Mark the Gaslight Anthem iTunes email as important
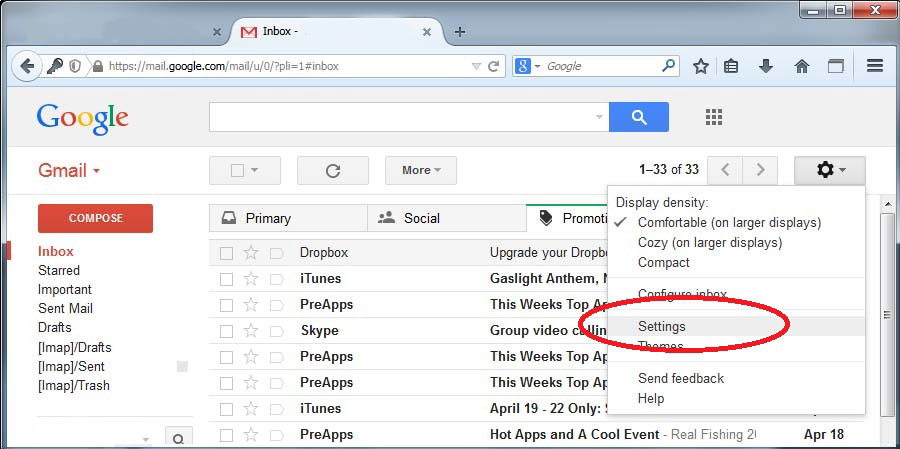 [x=277, y=279]
